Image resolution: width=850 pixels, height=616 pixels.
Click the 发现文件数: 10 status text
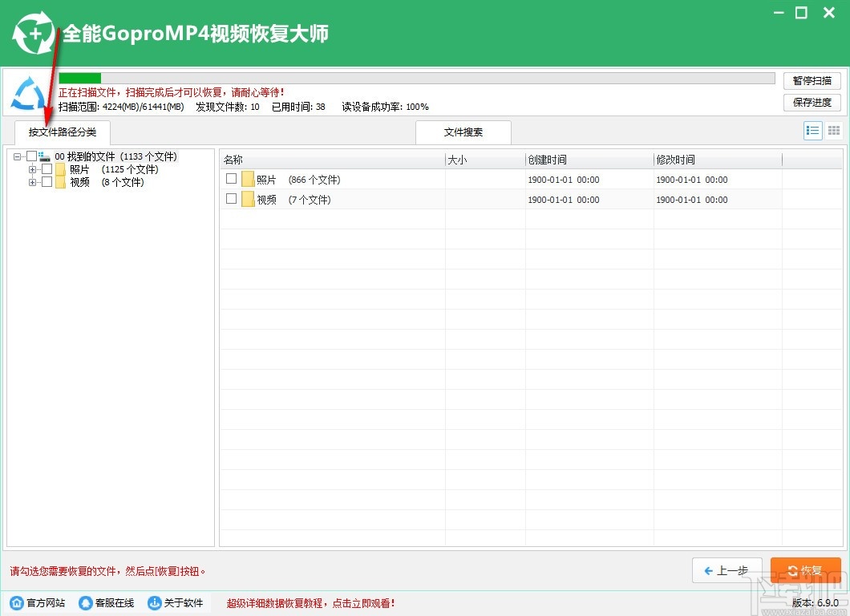point(228,107)
